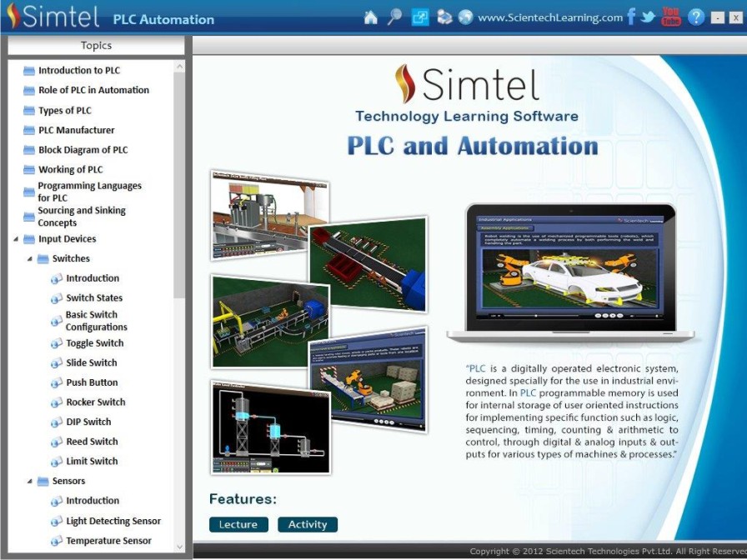Select Block Diagram of PLC topic

(83, 150)
